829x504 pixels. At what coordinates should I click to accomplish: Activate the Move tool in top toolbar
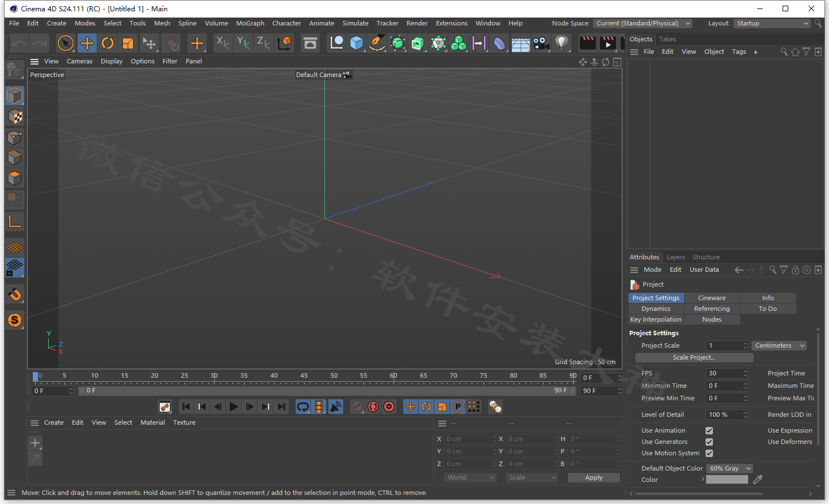(87, 43)
